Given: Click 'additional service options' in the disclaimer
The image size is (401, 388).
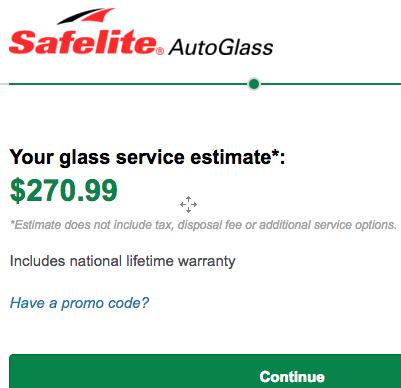Looking at the screenshot, I should click(x=328, y=225).
